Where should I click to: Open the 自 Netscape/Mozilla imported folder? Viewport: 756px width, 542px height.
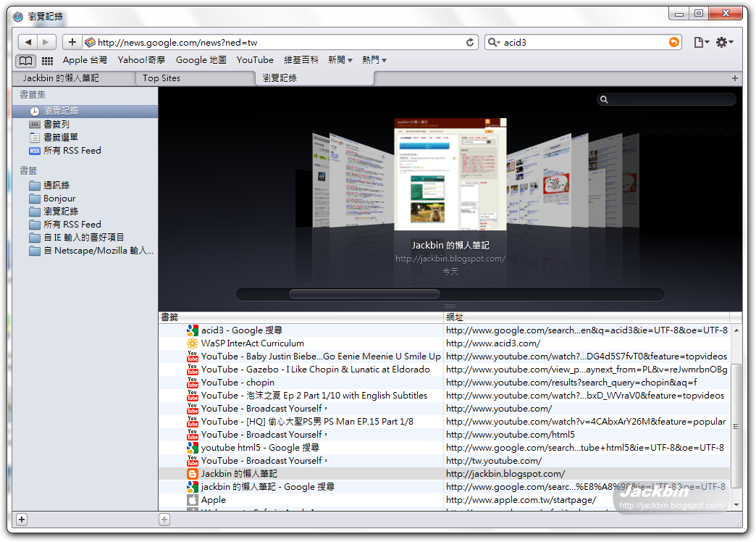click(x=85, y=251)
